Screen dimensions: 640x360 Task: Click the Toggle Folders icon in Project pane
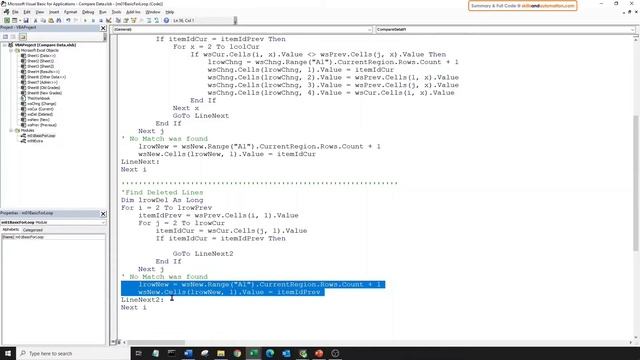22,37
